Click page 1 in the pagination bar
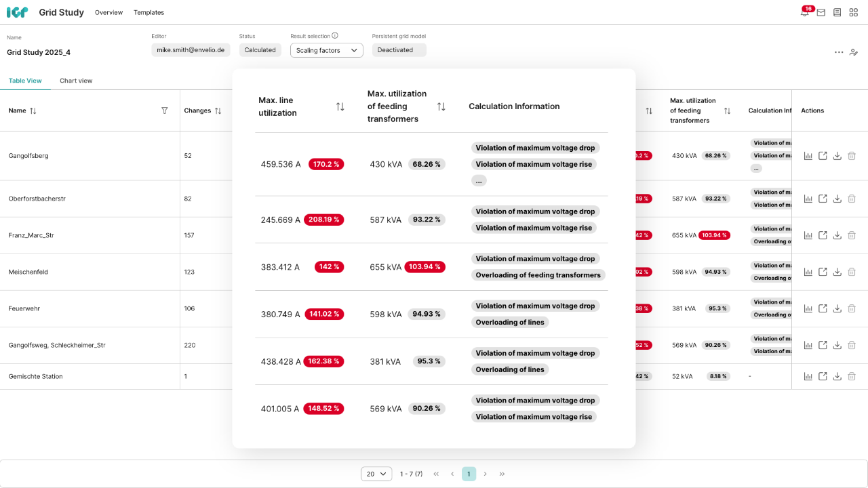 [469, 474]
